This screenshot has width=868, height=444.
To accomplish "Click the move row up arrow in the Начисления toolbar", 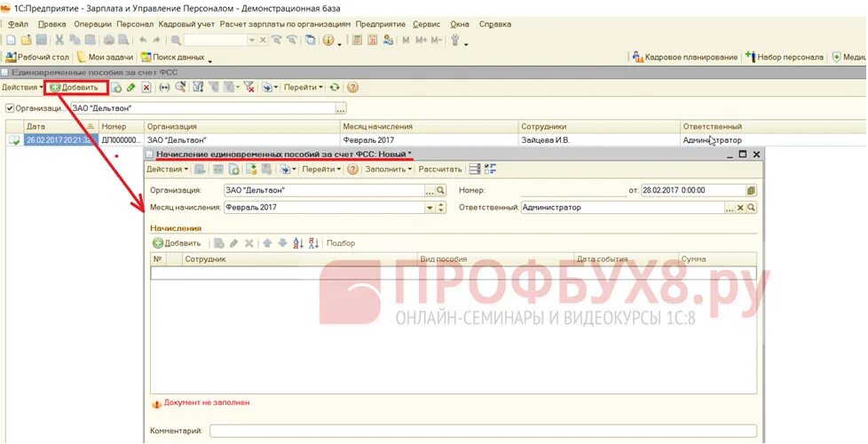I will point(267,242).
